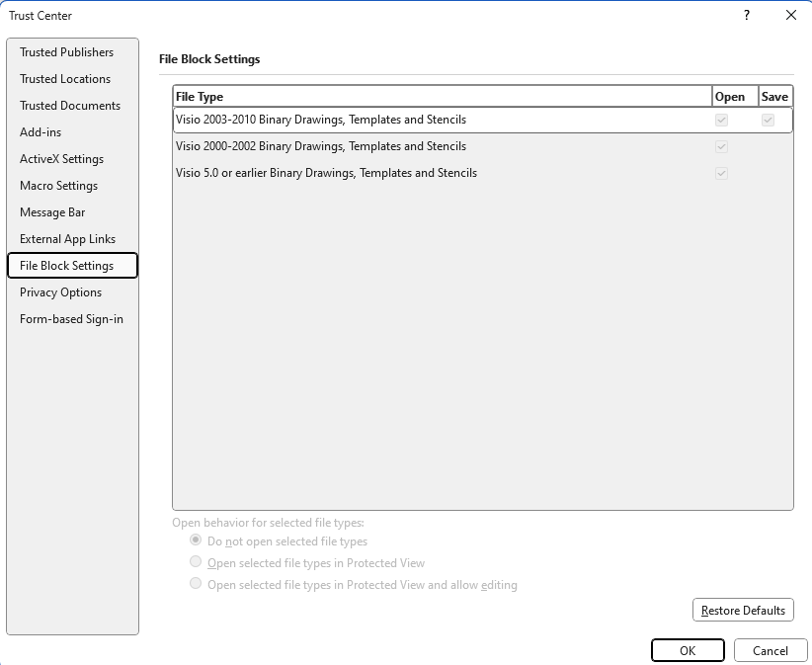Click the Open column header

735,97
